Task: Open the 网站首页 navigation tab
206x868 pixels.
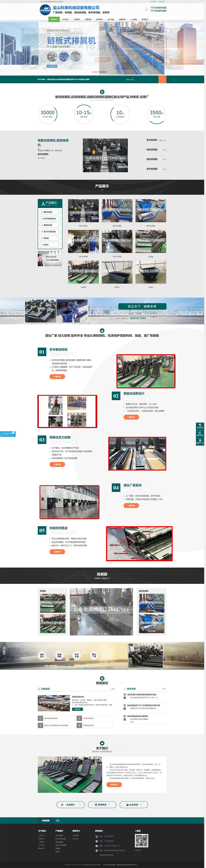Action: coord(54,19)
